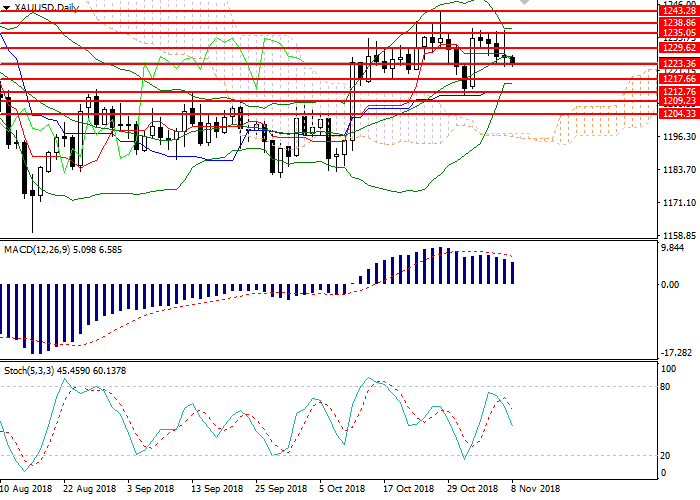Click the 10 Aug 2018 date label
Image resolution: width=700 pixels, height=500 pixels.
click(x=26, y=489)
